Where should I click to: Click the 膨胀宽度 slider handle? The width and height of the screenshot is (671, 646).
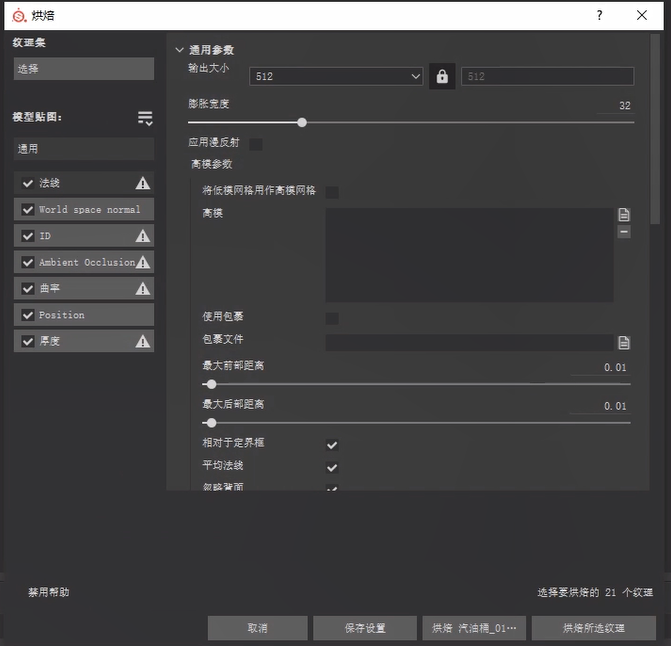(x=302, y=123)
